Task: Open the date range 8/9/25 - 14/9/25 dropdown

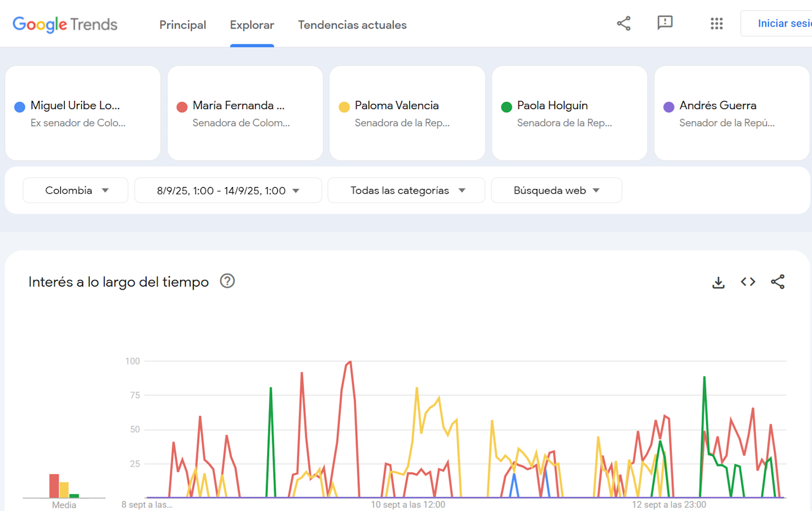Action: coord(228,190)
